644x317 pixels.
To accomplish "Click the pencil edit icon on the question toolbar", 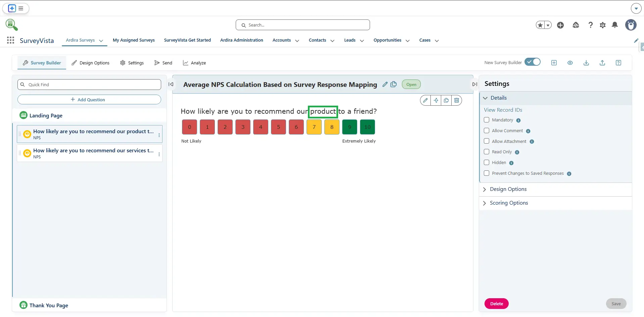I will point(425,100).
